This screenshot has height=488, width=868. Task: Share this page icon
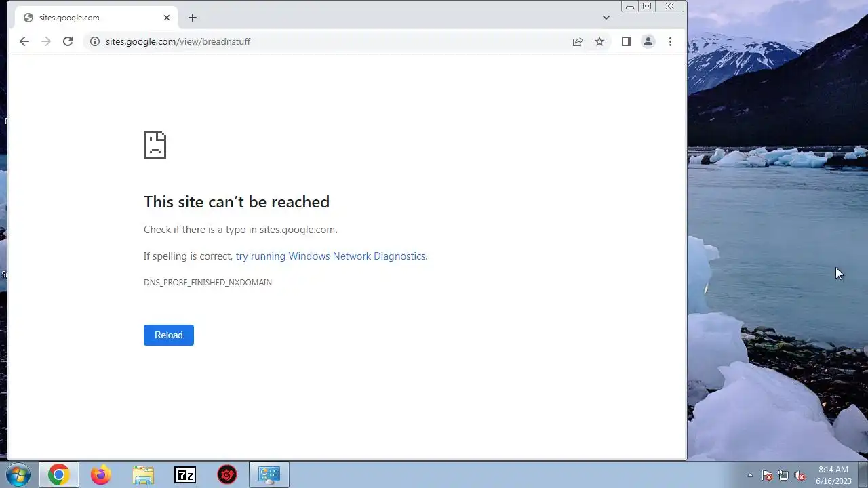578,41
